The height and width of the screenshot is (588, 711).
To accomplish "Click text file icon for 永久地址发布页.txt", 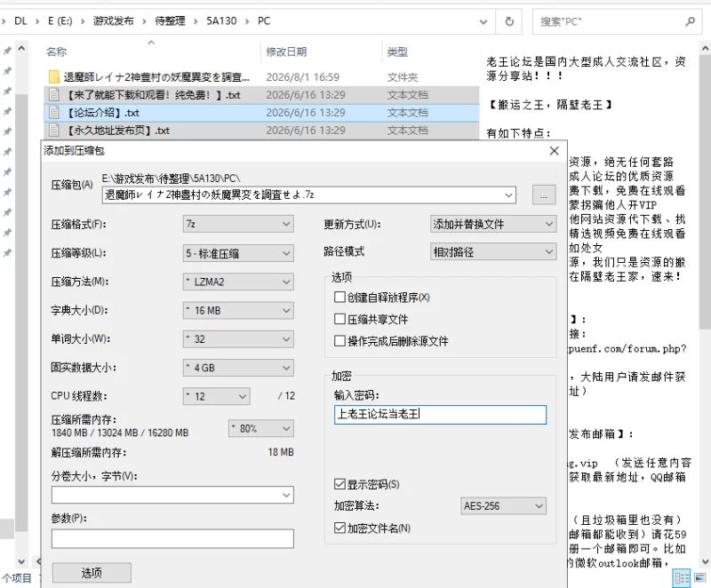I will click(54, 131).
